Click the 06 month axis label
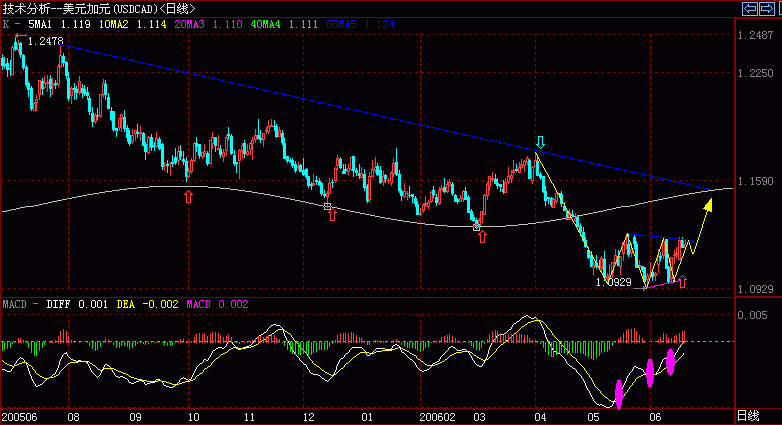782x425 pixels. coord(655,417)
